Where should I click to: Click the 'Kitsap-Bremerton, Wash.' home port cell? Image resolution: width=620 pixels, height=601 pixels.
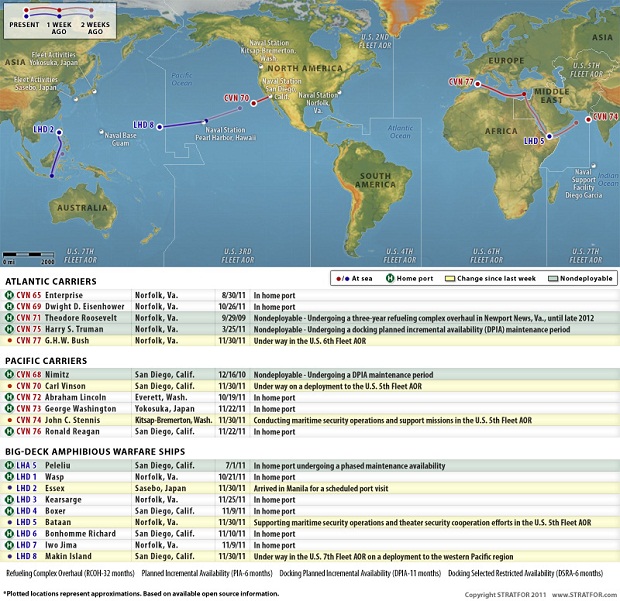click(x=174, y=420)
